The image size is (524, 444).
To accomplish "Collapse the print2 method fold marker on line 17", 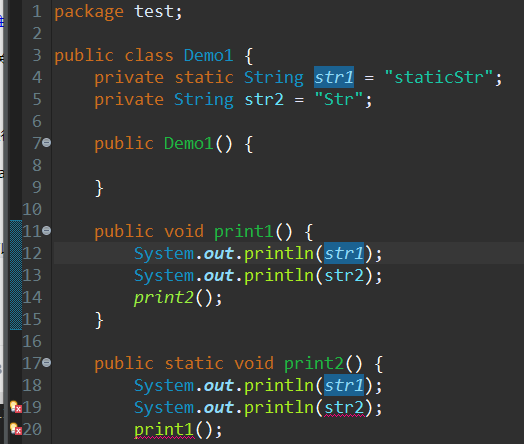I will 47,362.
